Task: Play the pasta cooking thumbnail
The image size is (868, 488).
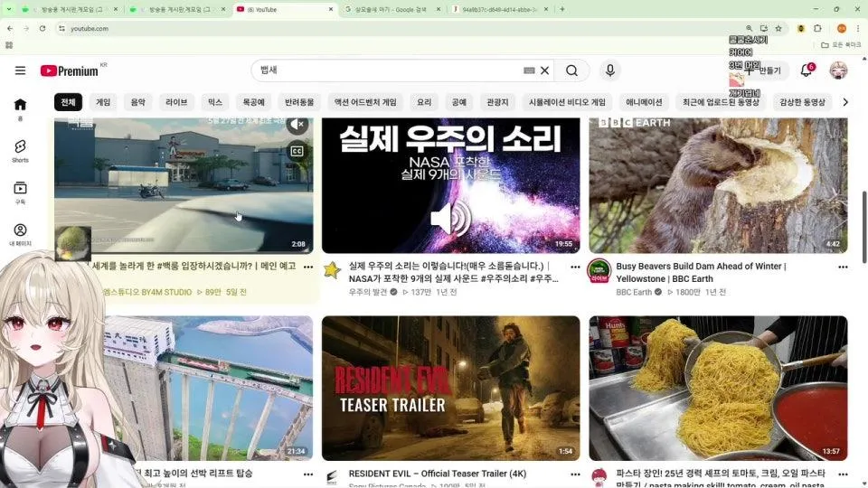Action: coord(718,389)
